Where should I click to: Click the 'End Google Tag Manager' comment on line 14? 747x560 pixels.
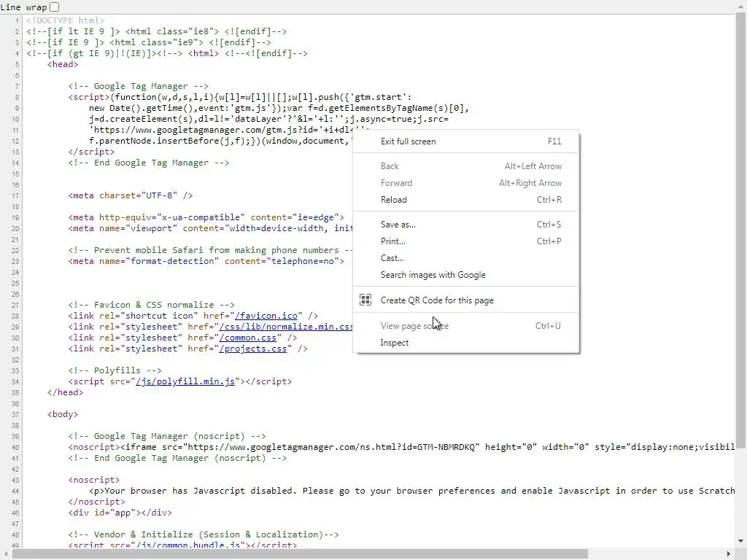149,163
